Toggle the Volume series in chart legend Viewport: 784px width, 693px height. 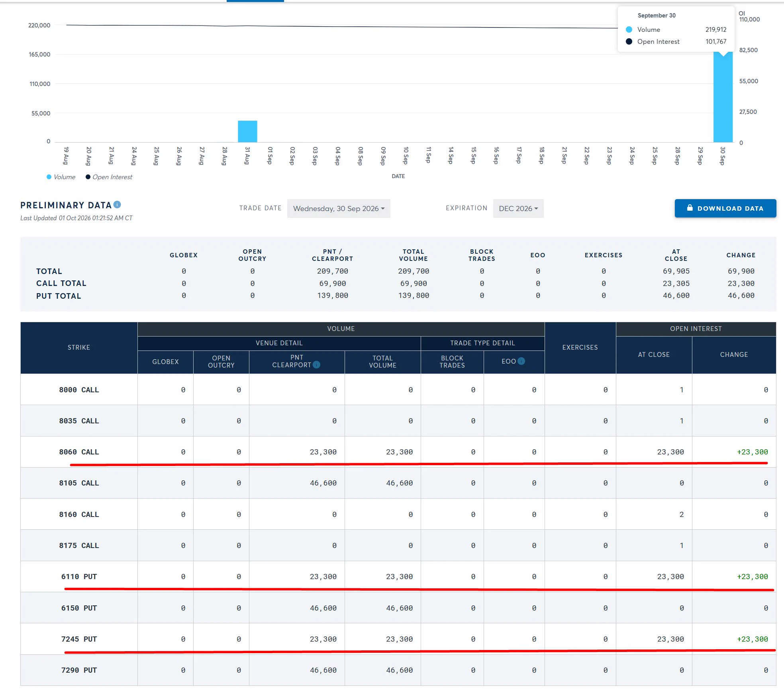pyautogui.click(x=61, y=177)
